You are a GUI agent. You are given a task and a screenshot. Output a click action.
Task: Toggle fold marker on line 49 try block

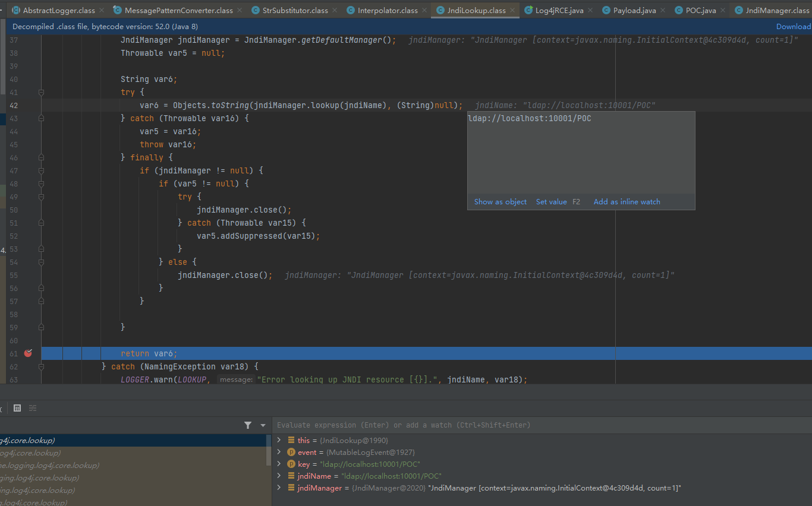click(41, 197)
